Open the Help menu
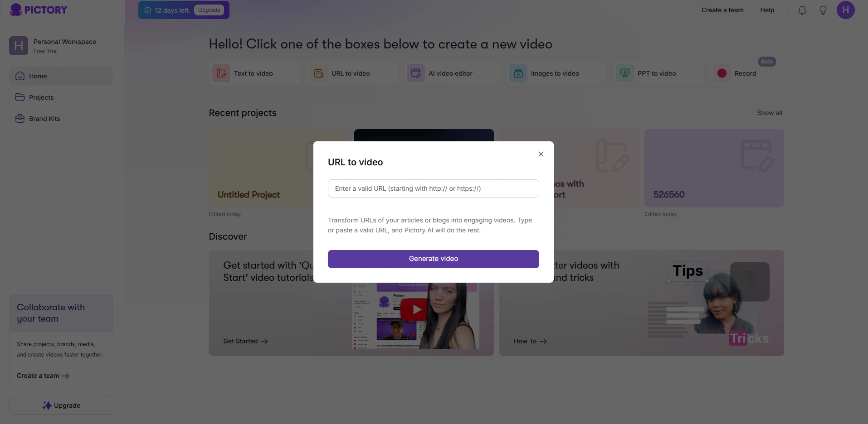Screen dimensions: 868x424 point(767,10)
